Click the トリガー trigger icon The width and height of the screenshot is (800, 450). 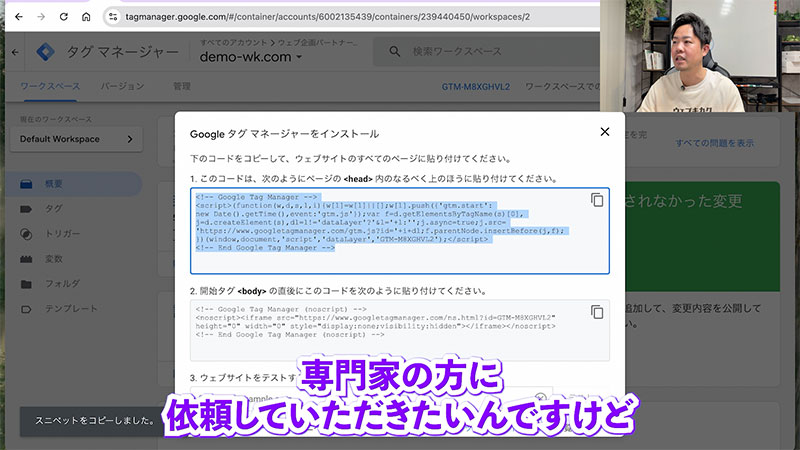(x=26, y=234)
